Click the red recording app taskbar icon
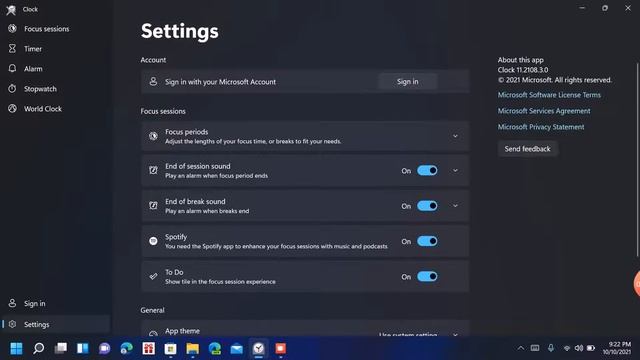This screenshot has height=360, width=640. pyautogui.click(x=281, y=349)
